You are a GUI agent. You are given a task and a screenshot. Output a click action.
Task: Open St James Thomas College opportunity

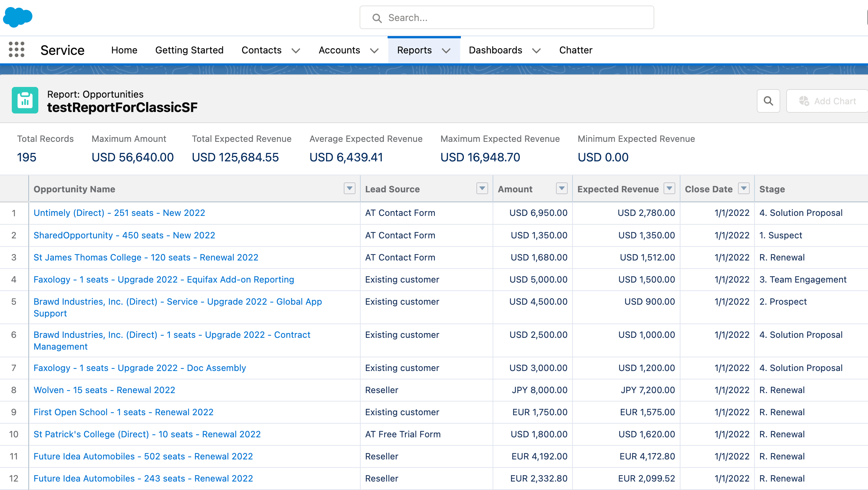click(146, 258)
